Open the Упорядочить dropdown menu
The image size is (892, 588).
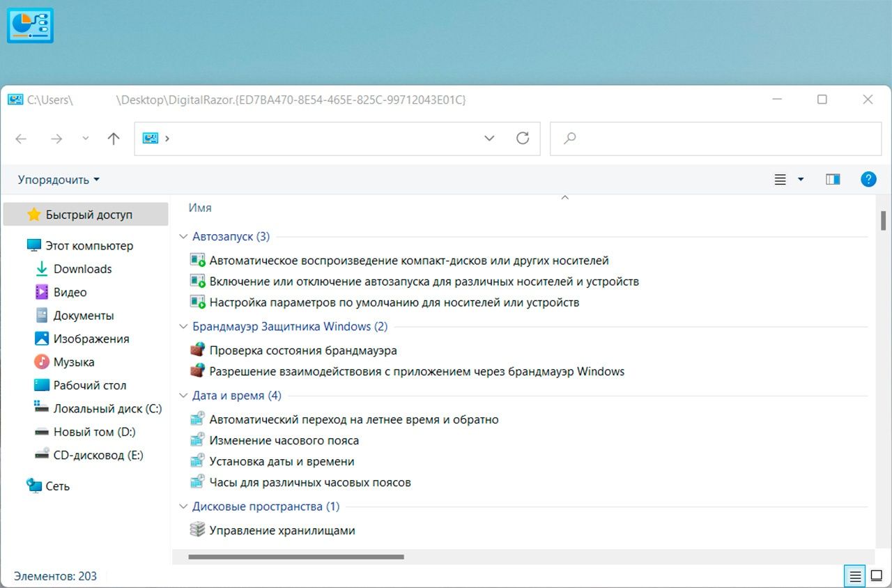click(x=59, y=180)
